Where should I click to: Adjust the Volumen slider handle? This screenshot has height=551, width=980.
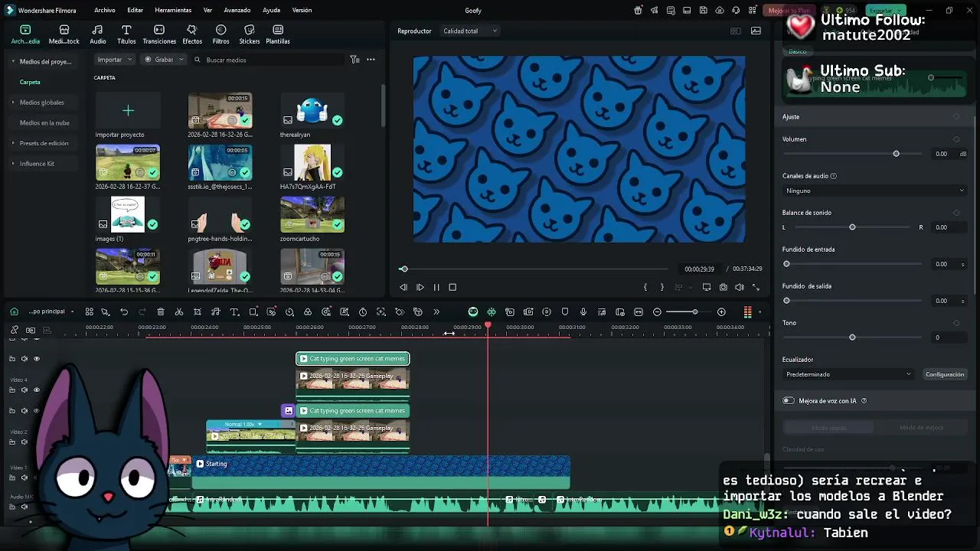[x=896, y=154]
